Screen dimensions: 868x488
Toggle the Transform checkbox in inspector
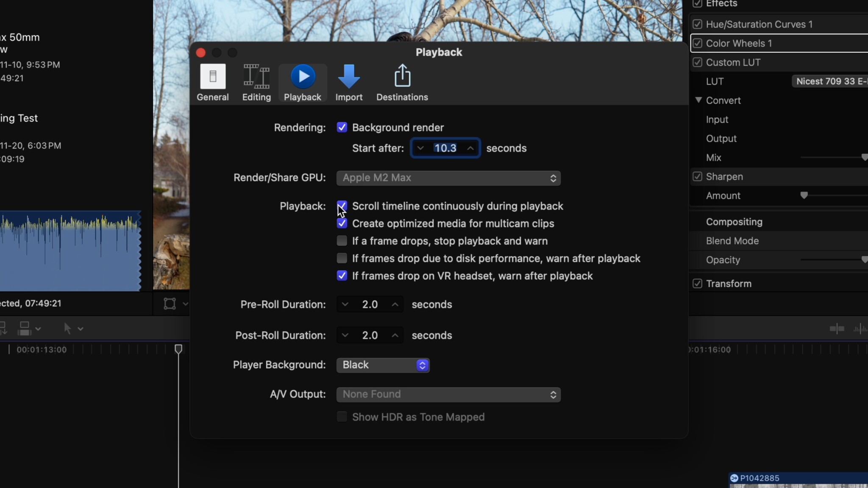pos(697,283)
